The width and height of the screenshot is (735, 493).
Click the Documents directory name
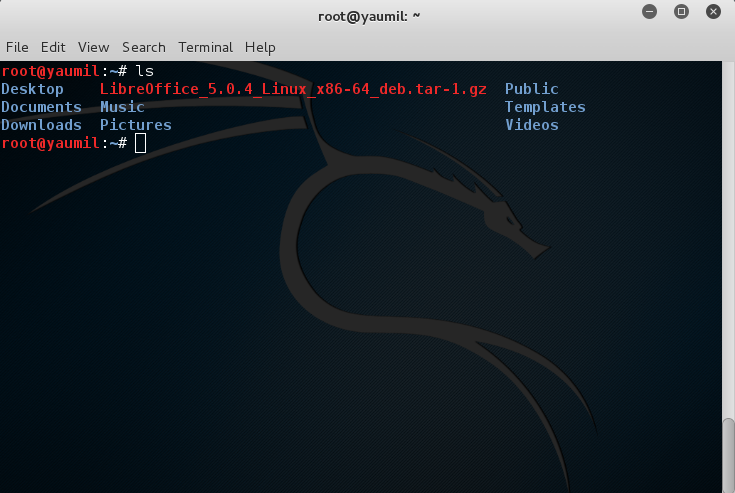tap(41, 107)
